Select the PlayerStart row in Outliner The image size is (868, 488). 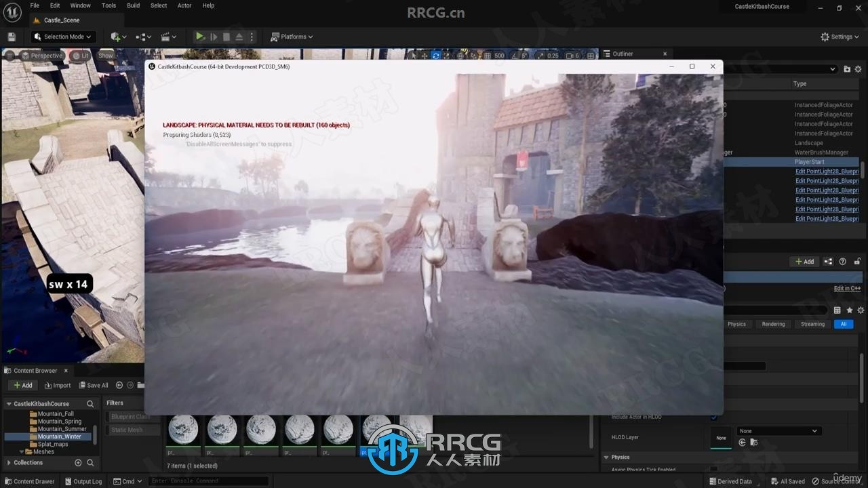tap(792, 162)
